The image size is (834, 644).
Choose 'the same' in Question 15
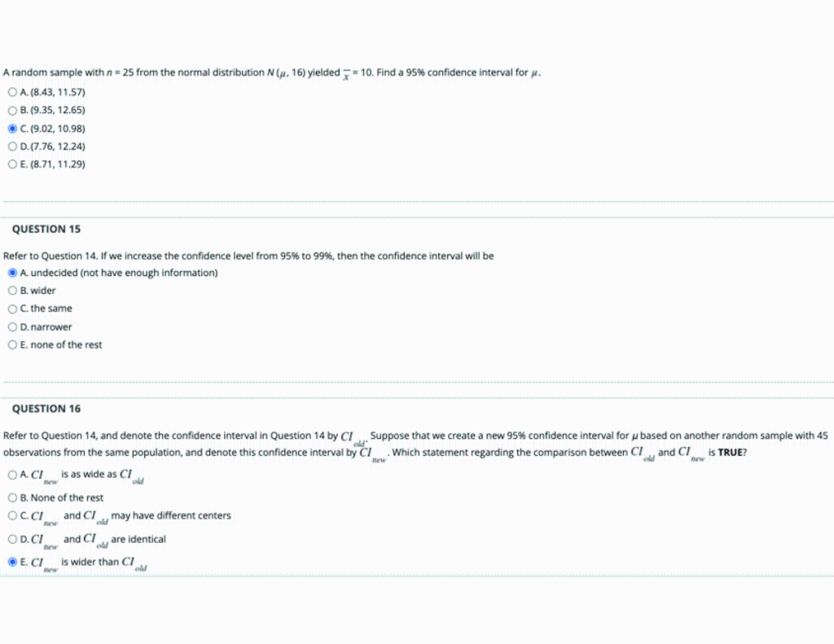pos(13,309)
